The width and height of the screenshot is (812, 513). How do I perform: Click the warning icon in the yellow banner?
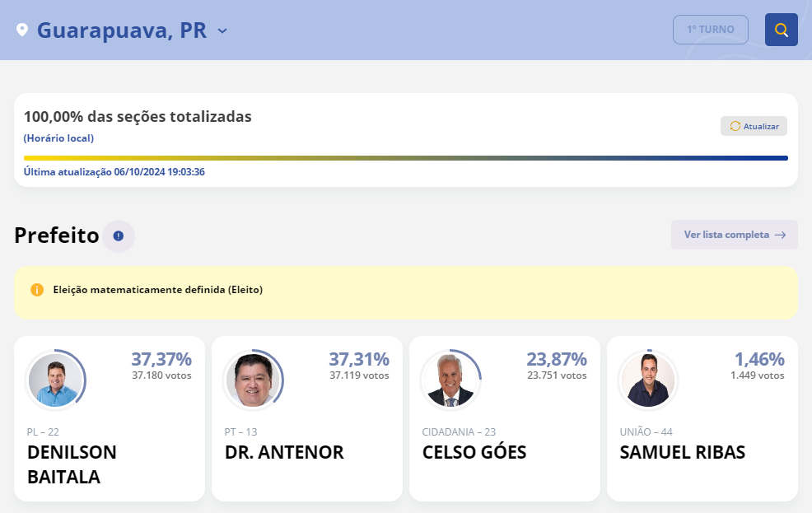[x=37, y=289]
